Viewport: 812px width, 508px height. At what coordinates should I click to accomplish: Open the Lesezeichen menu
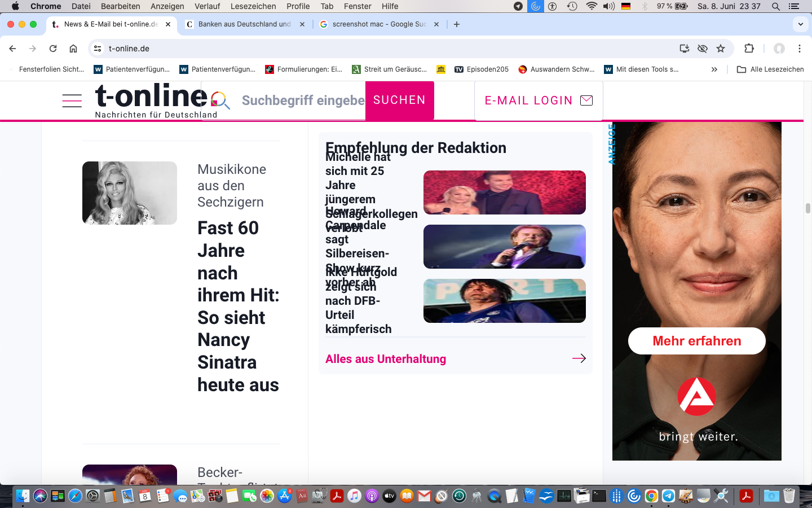253,6
